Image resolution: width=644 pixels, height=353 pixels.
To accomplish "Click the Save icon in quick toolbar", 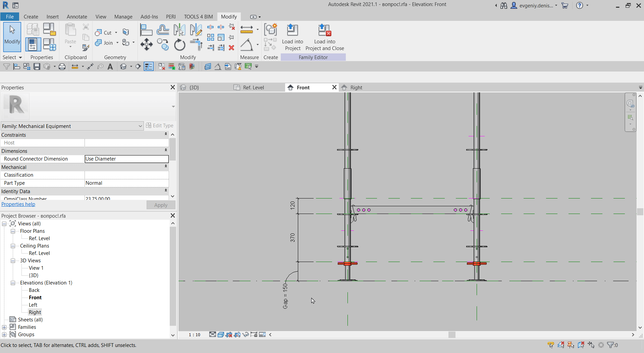I will click(x=37, y=67).
